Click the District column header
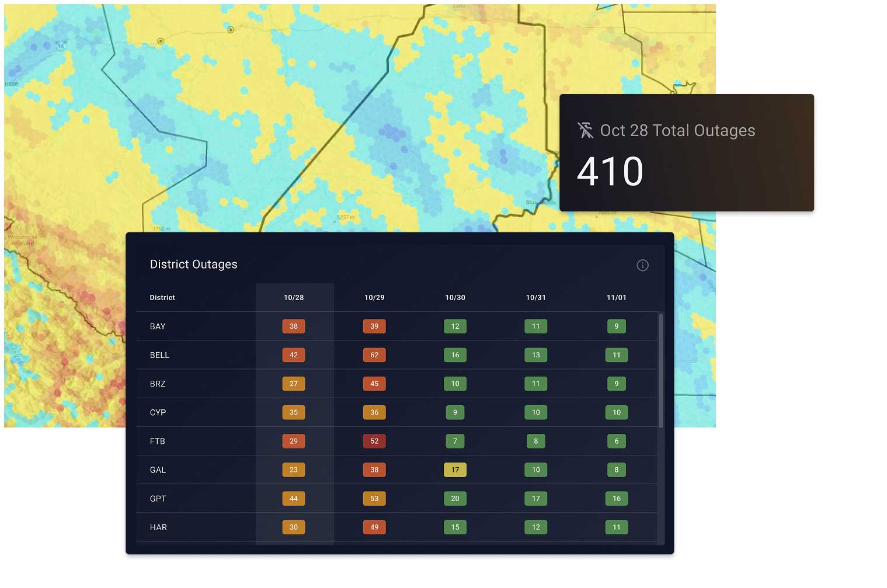887x588 pixels. pyautogui.click(x=162, y=297)
